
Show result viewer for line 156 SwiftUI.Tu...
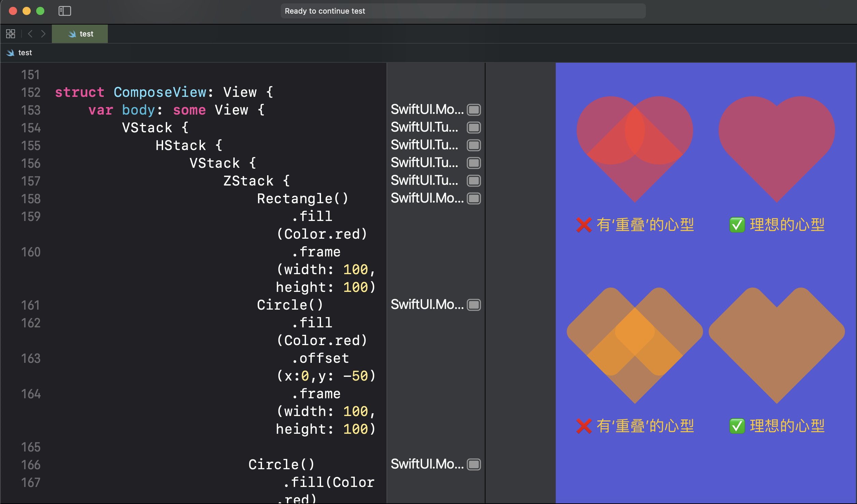(x=474, y=163)
